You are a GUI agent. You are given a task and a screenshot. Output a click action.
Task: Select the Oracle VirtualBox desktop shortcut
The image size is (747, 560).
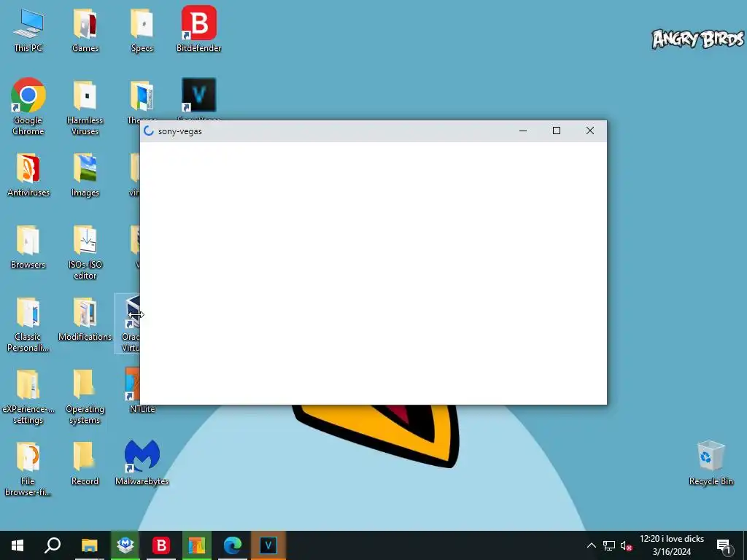(128, 324)
